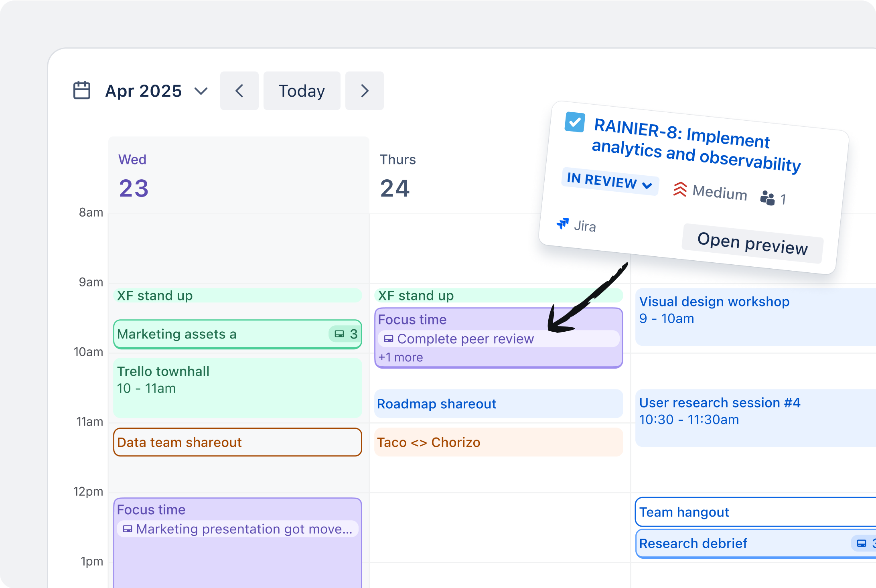The image size is (876, 588).
Task: Click the card count badge on Marketing assets
Action: point(345,334)
